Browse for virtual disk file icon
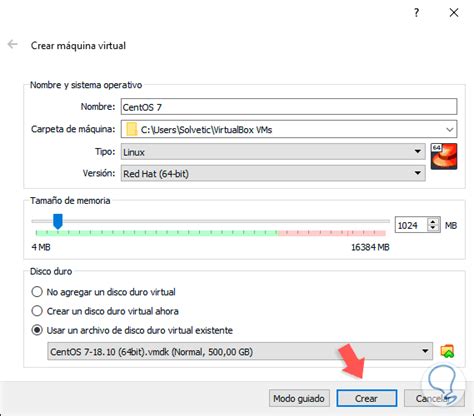Viewport: 474px width, 416px height. 447,351
